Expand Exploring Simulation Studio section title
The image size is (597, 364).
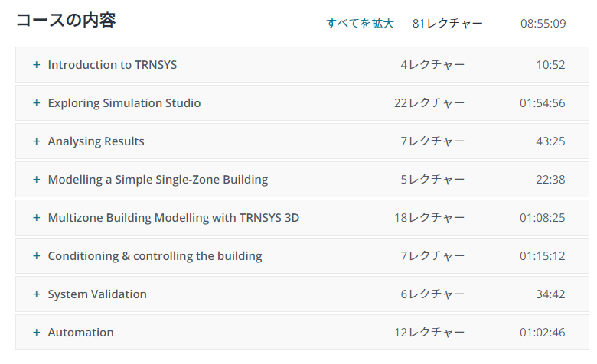(x=124, y=103)
